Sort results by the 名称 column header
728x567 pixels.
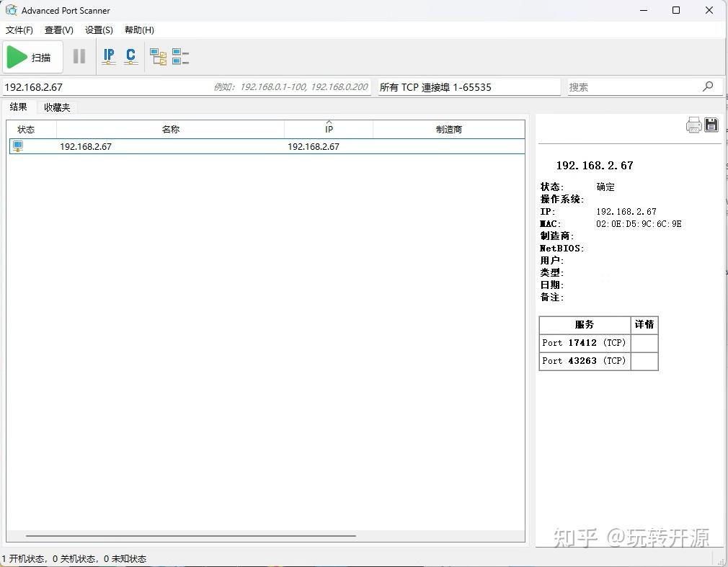point(171,129)
